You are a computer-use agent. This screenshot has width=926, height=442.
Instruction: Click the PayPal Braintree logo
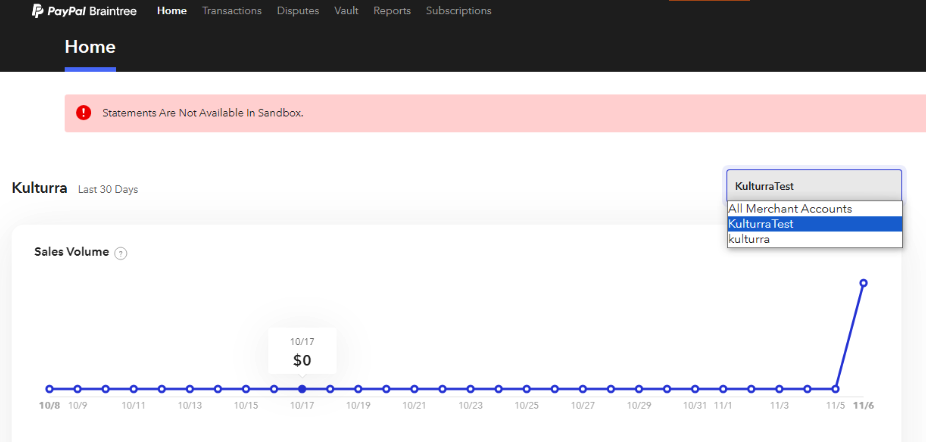(x=84, y=11)
